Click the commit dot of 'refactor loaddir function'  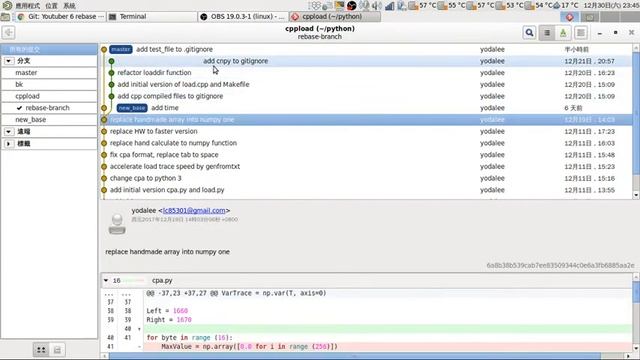pyautogui.click(x=111, y=73)
